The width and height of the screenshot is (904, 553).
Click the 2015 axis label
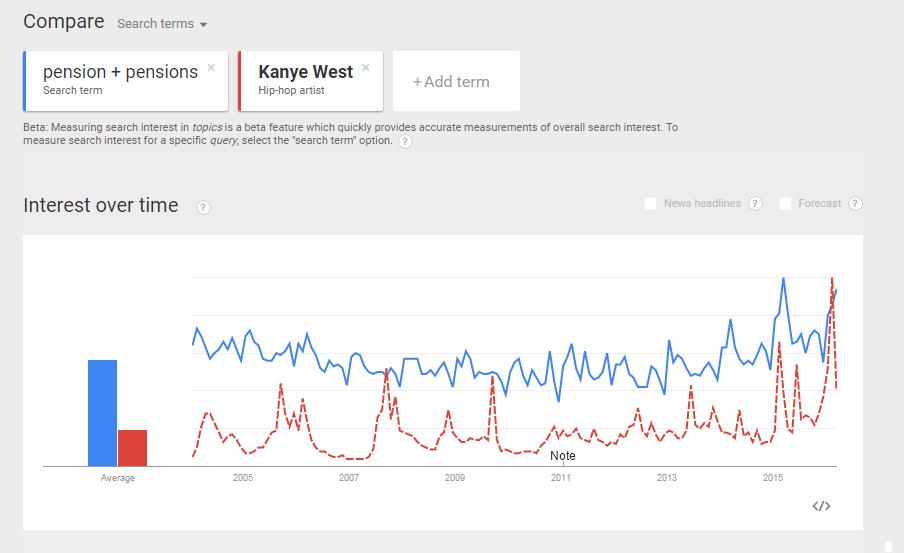773,477
